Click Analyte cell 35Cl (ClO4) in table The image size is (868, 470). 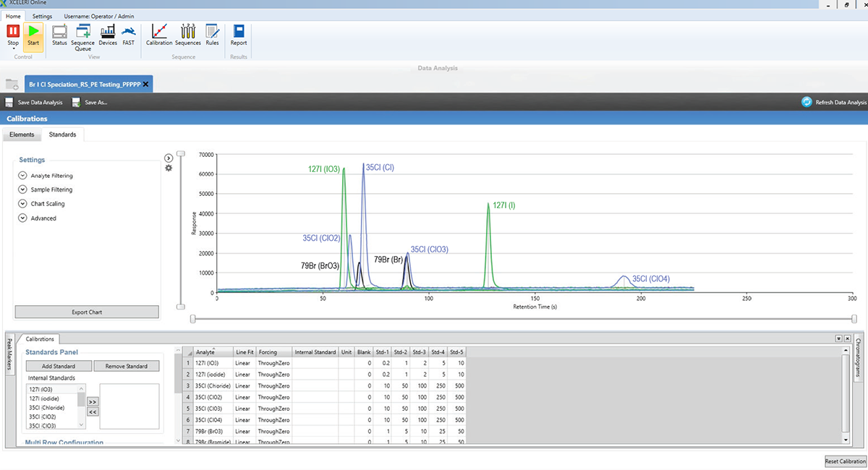click(213, 419)
